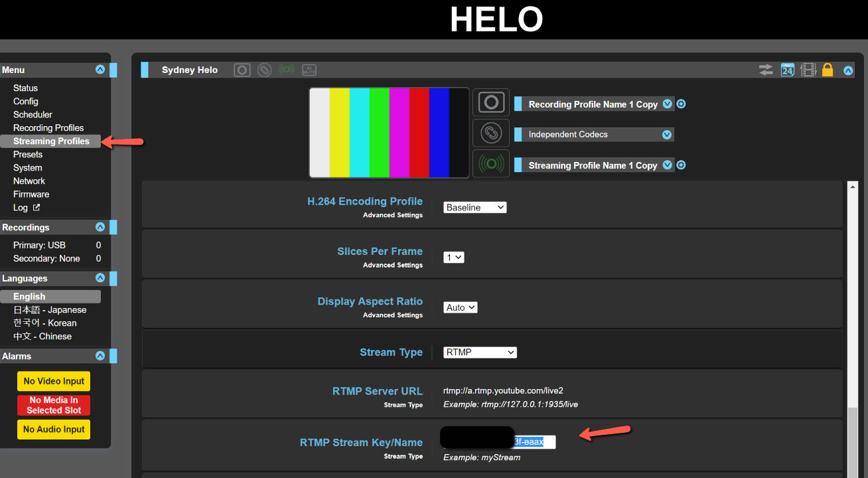Open the Config menu item
The width and height of the screenshot is (868, 478).
26,101
